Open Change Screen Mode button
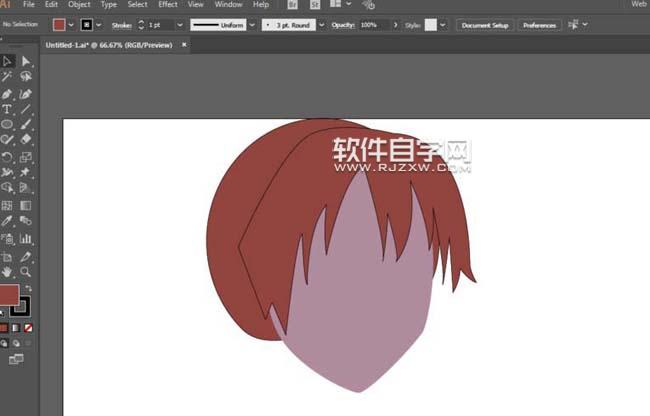 pyautogui.click(x=16, y=359)
